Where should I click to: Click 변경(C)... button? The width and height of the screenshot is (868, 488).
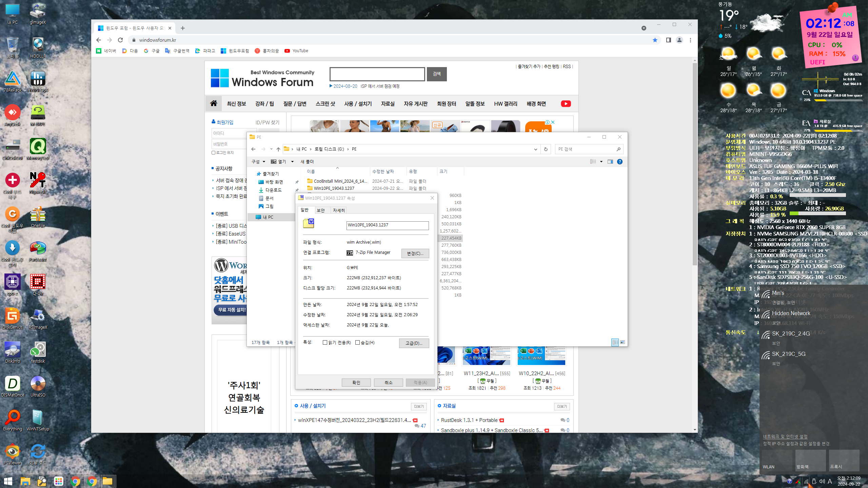tap(415, 253)
